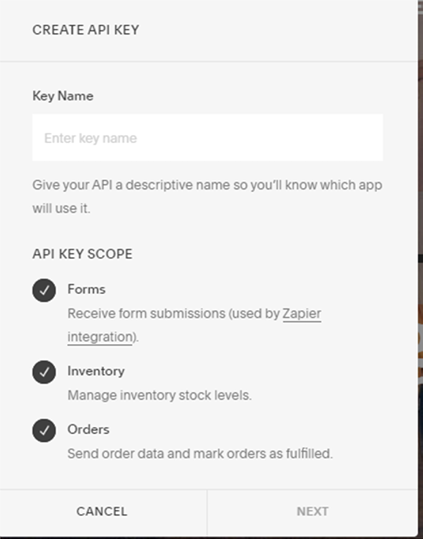The image size is (424, 539).
Task: Click the Enter key name field
Action: tap(208, 138)
